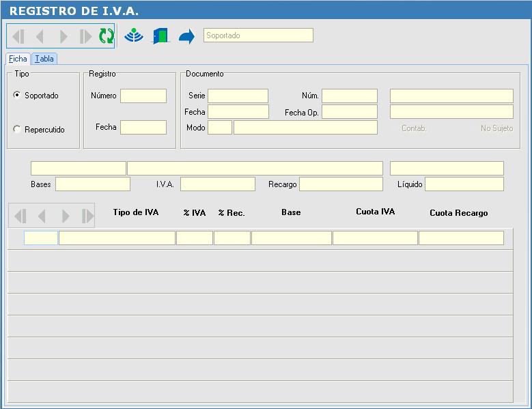Image resolution: width=532 pixels, height=409 pixels.
Task: Go to last line in IVA grid navigator
Action: tap(87, 216)
